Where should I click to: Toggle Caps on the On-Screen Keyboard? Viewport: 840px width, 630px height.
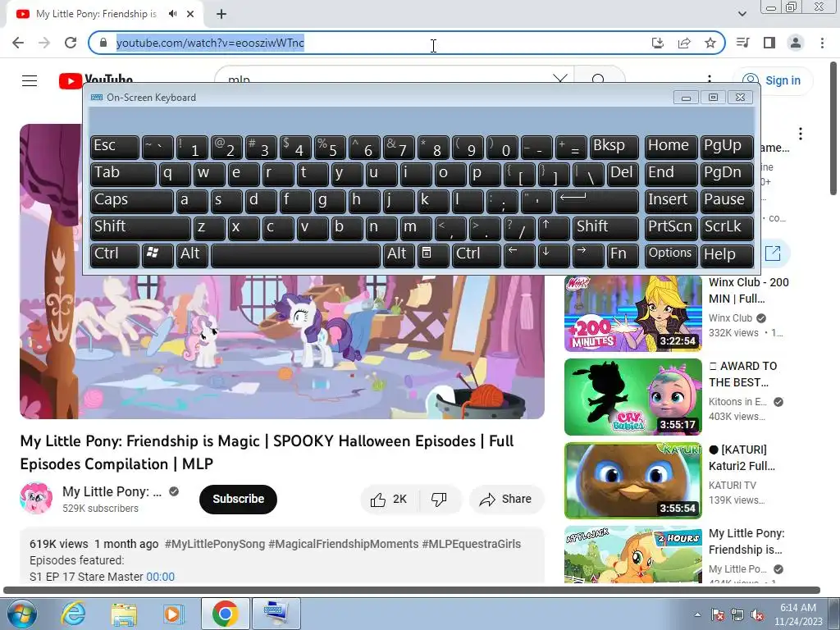[x=131, y=202]
